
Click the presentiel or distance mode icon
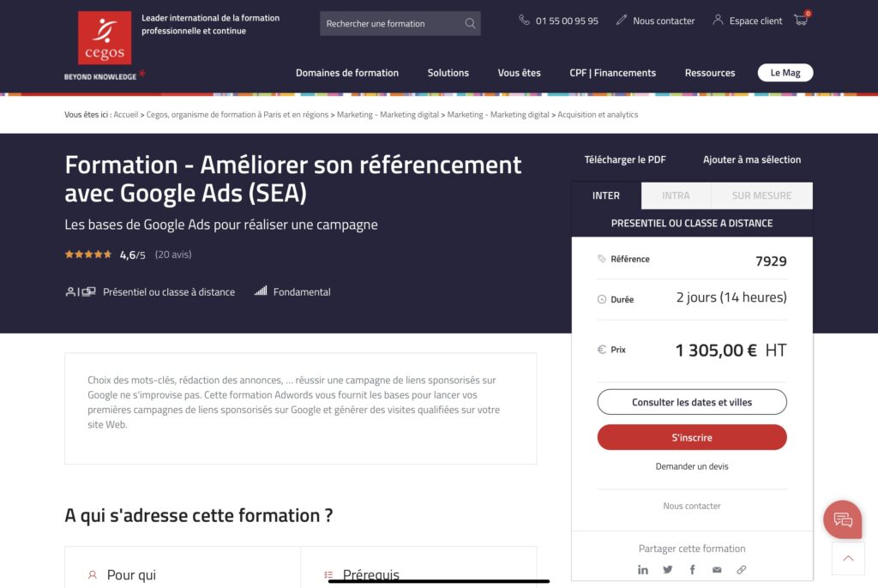(x=81, y=291)
